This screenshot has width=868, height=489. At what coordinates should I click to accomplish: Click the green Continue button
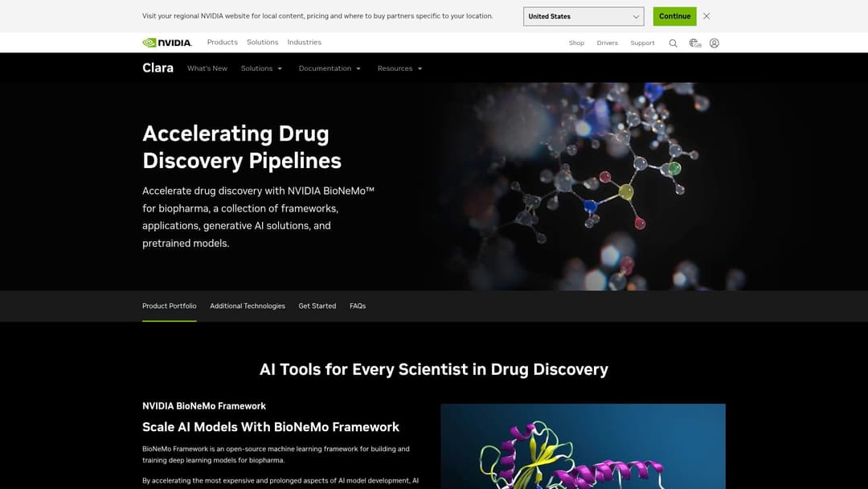pos(674,16)
